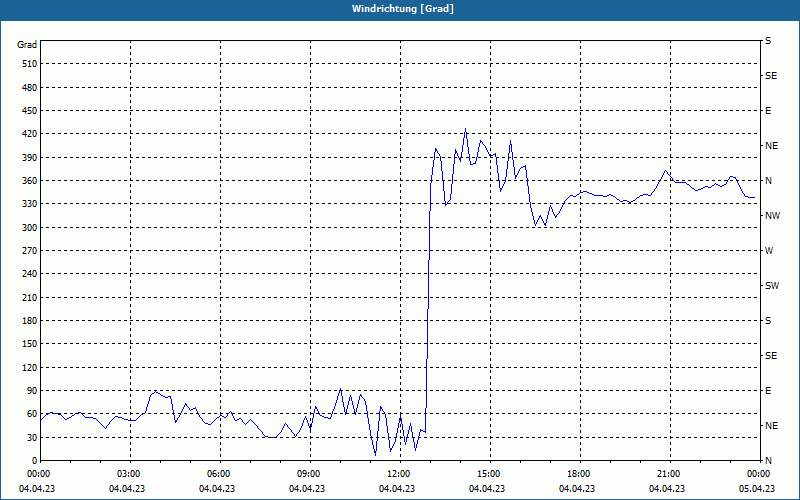Click the 05.04.23 date label

tap(758, 489)
